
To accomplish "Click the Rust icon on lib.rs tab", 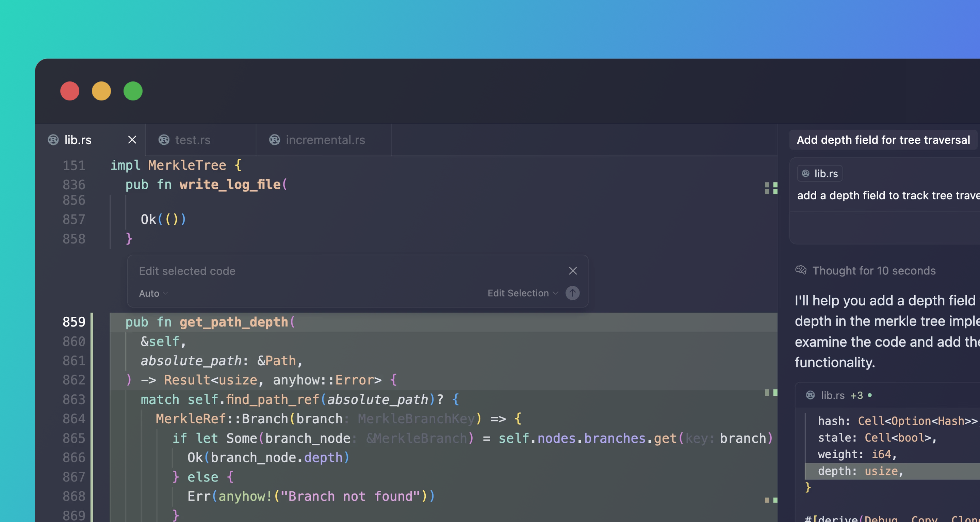I will pyautogui.click(x=53, y=140).
